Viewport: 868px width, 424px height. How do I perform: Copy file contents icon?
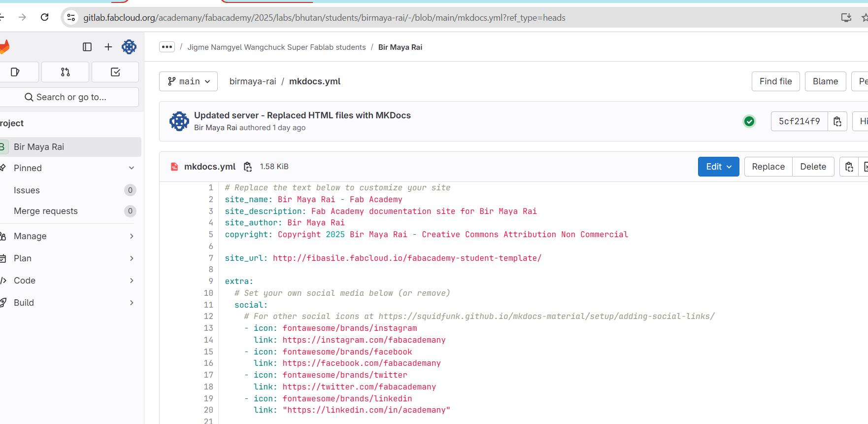pyautogui.click(x=849, y=167)
